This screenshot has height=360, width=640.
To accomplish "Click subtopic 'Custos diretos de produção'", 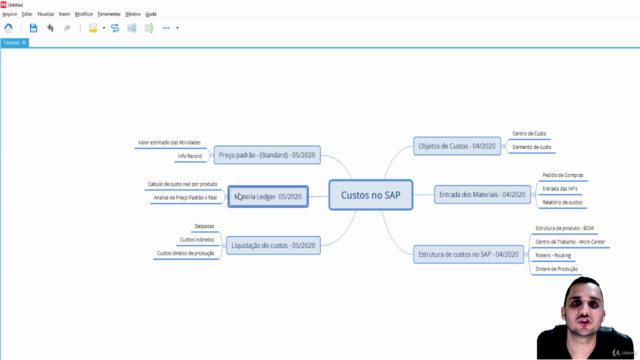I will 185,253.
